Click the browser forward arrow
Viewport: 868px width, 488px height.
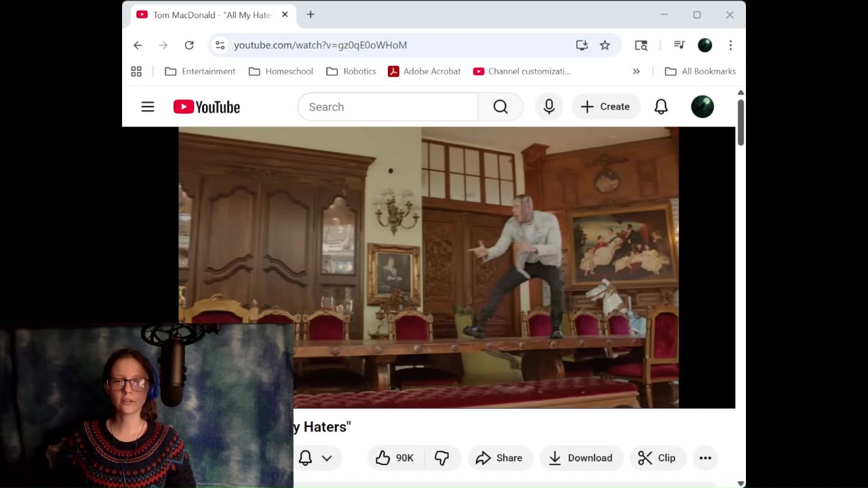(x=163, y=45)
